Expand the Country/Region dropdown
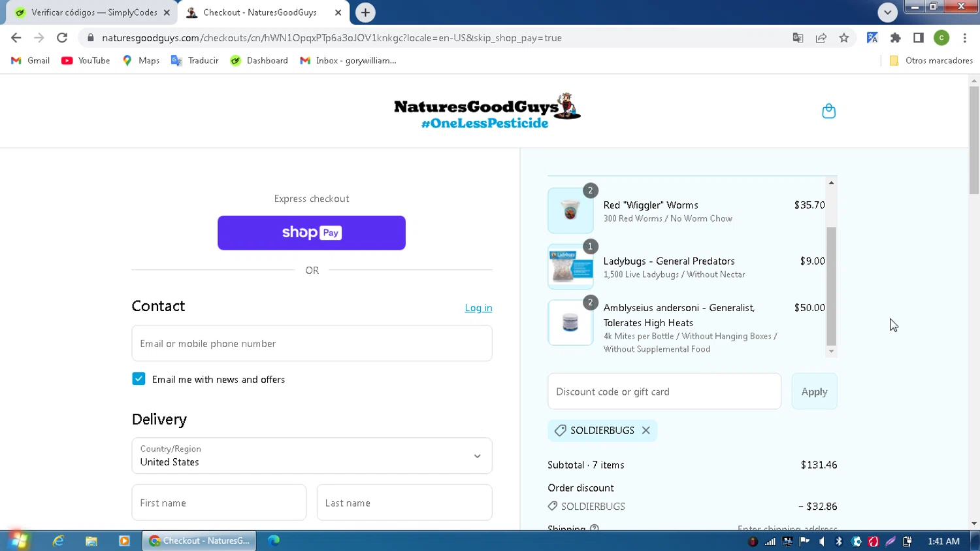980x551 pixels. 312,456
